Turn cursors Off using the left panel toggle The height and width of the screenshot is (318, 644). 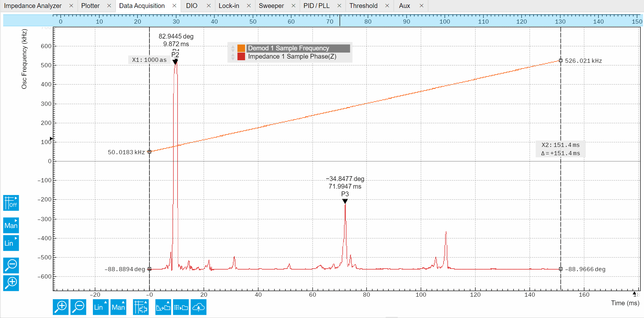[x=11, y=203]
